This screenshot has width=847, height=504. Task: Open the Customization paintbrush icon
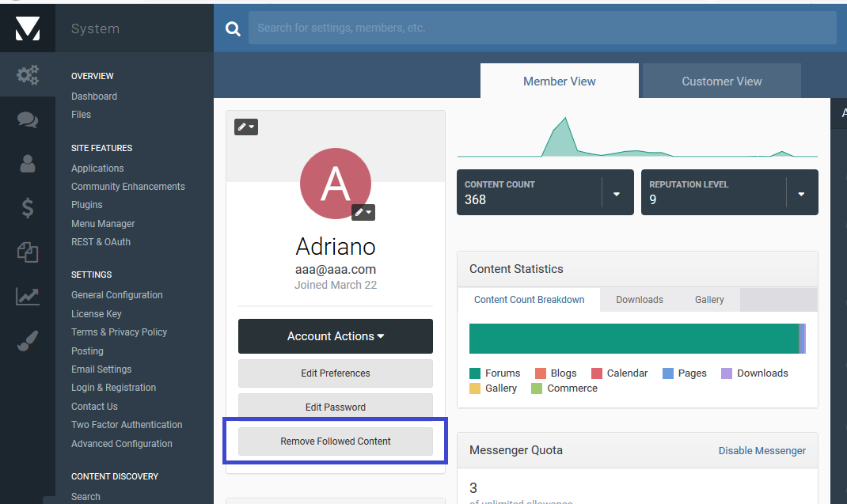tap(28, 341)
